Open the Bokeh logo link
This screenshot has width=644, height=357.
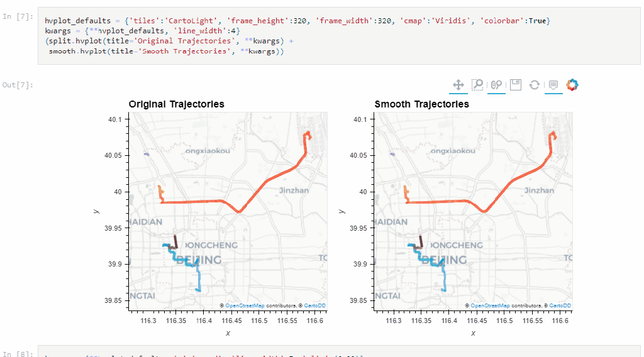pyautogui.click(x=572, y=85)
